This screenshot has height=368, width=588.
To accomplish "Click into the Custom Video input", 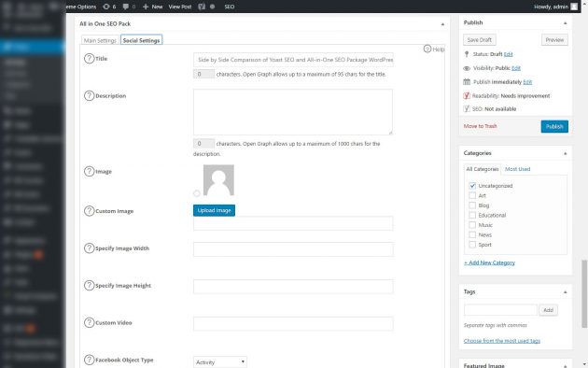I will [x=293, y=324].
